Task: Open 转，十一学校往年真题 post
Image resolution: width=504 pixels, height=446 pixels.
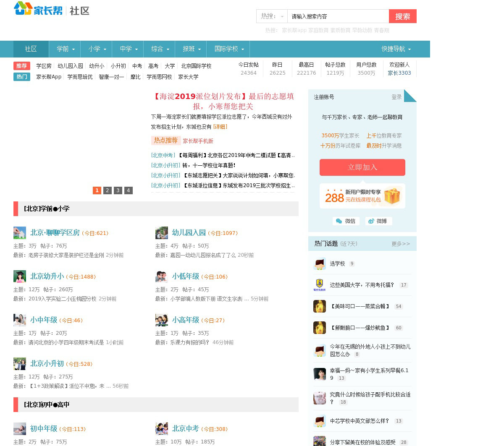Action: point(209,165)
